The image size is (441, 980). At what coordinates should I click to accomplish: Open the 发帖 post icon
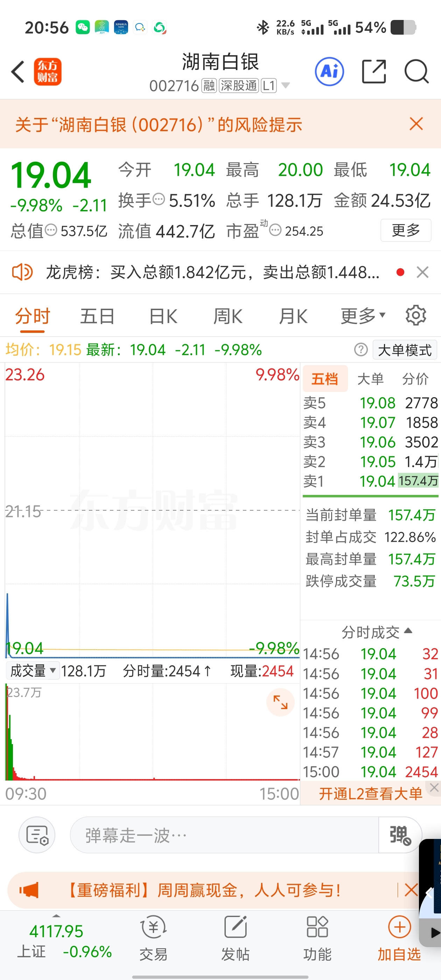235,938
